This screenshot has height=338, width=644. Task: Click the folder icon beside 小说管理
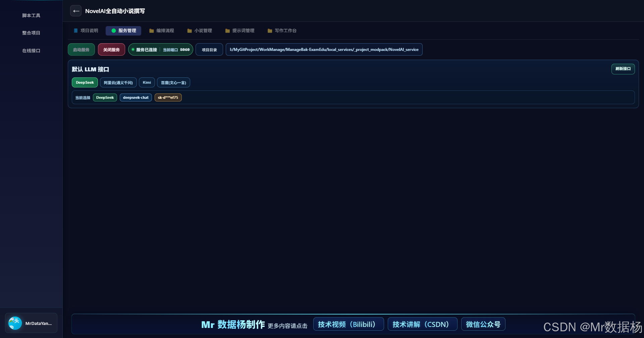[x=190, y=31]
